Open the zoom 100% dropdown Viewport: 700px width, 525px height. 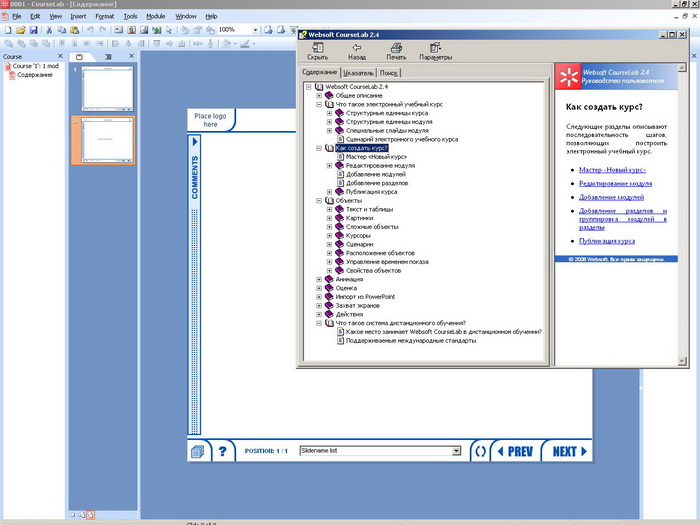coord(255,30)
